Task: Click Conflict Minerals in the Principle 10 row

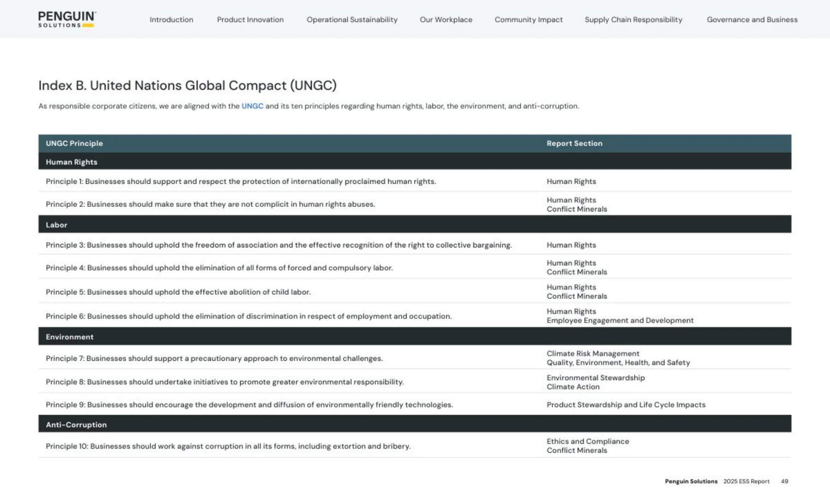Action: coord(577,451)
